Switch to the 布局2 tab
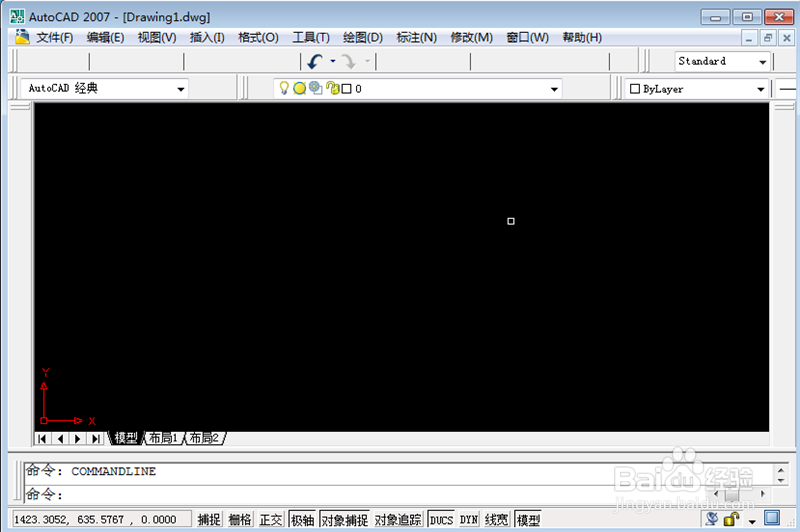This screenshot has height=532, width=800. tap(204, 438)
